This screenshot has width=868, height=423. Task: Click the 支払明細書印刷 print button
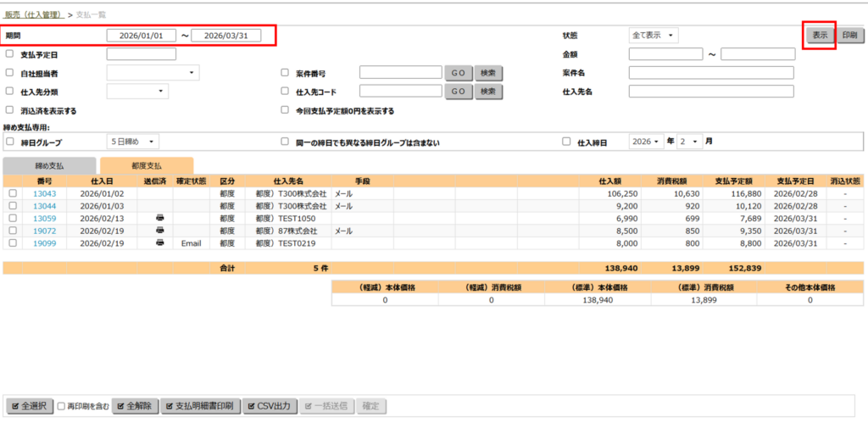[x=201, y=406]
